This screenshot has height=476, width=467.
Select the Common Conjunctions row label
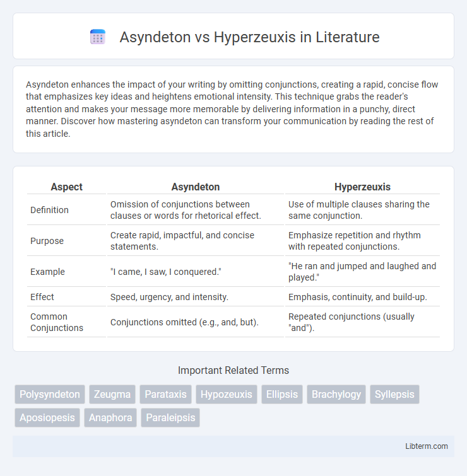click(57, 322)
